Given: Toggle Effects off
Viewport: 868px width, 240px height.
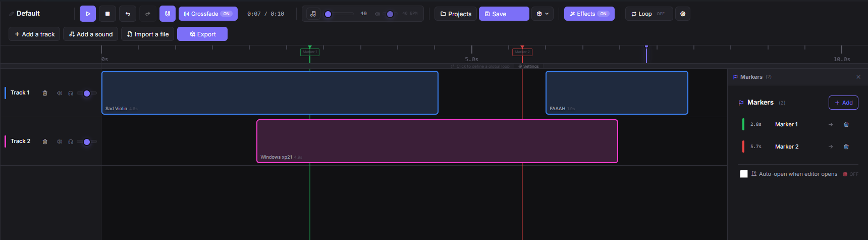Looking at the screenshot, I should pyautogui.click(x=589, y=14).
